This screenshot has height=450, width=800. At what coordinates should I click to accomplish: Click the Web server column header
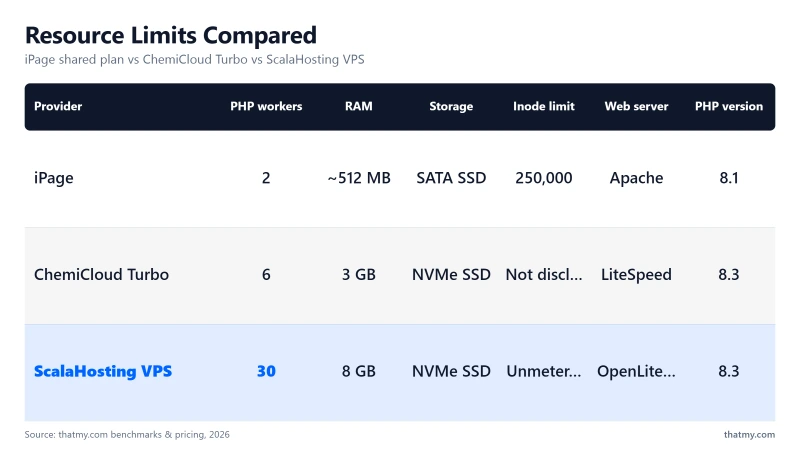click(x=636, y=106)
